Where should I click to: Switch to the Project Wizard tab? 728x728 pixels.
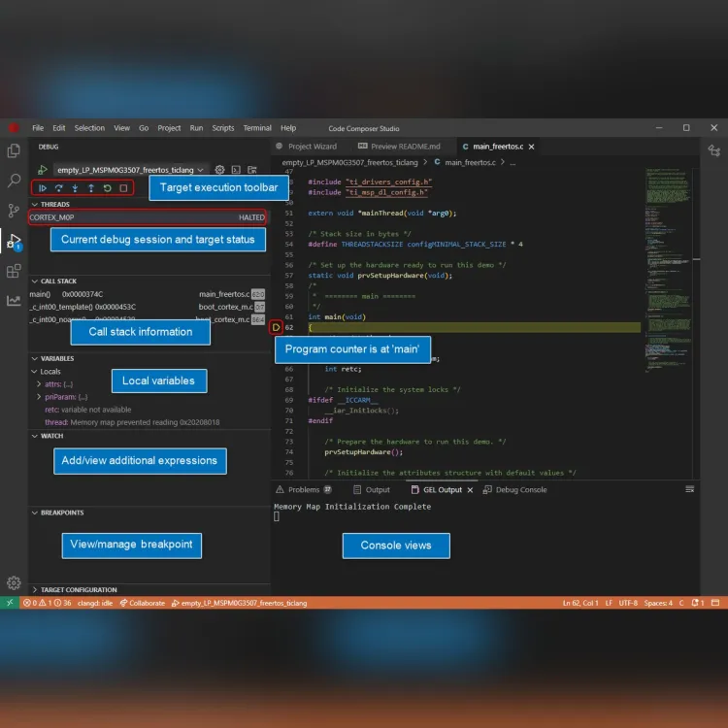point(307,147)
